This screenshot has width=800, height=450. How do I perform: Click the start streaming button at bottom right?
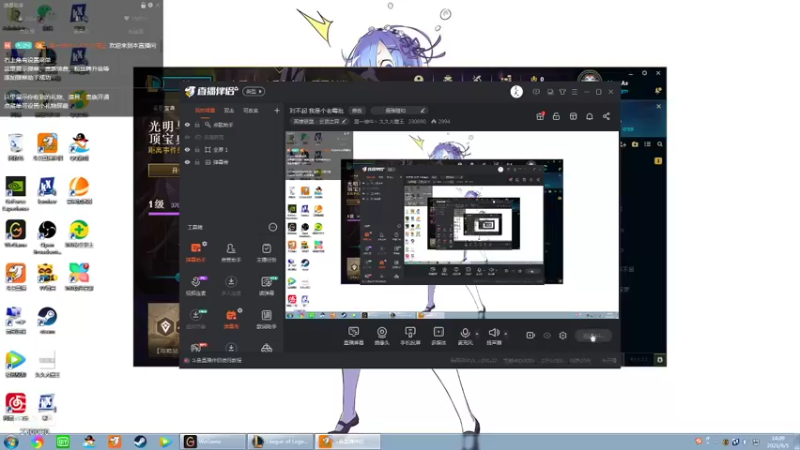pyautogui.click(x=593, y=335)
